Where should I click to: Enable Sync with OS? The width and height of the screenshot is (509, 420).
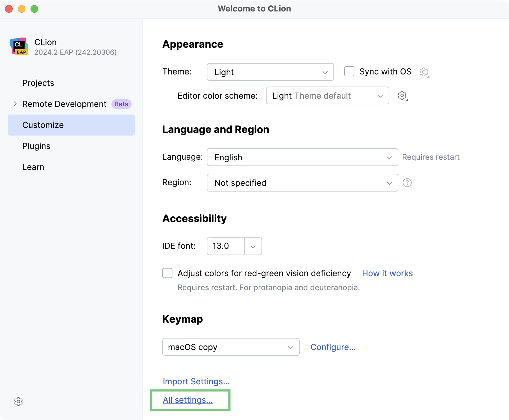pyautogui.click(x=349, y=72)
